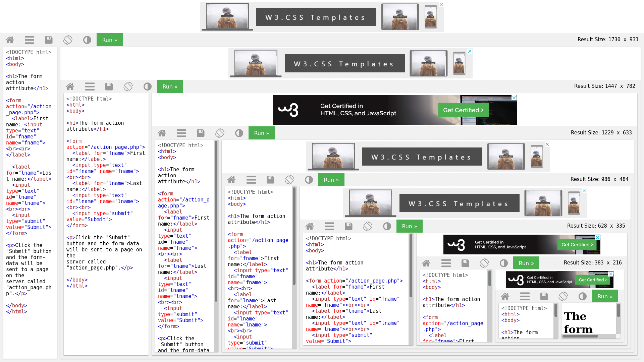Click home icon in the 383 x 216 toolbar
Viewport: 644px width, 362px height.
[426, 263]
